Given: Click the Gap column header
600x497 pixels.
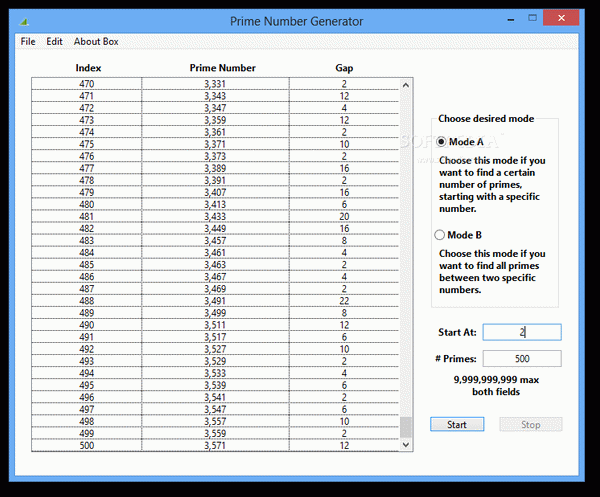Looking at the screenshot, I should click(343, 68).
